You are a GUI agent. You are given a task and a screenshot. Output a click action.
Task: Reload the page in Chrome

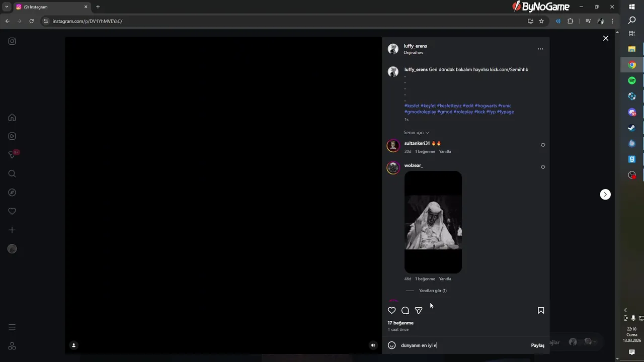point(31,21)
